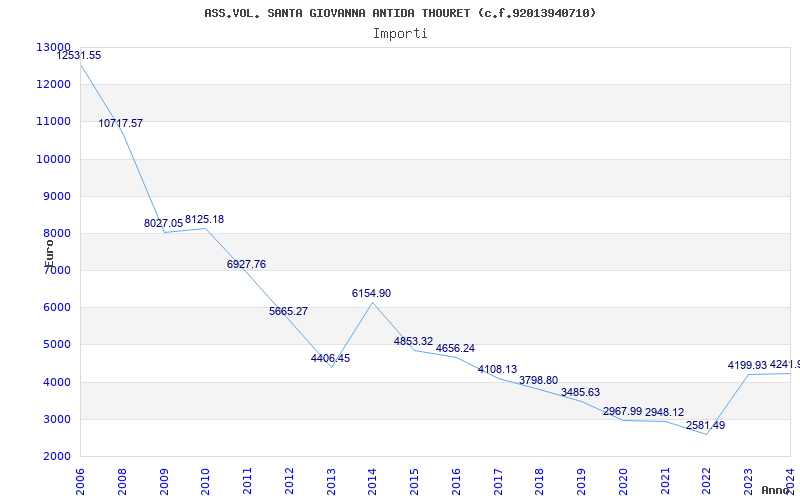Click the 2009 x-axis year label
The width and height of the screenshot is (800, 500).
tap(164, 482)
